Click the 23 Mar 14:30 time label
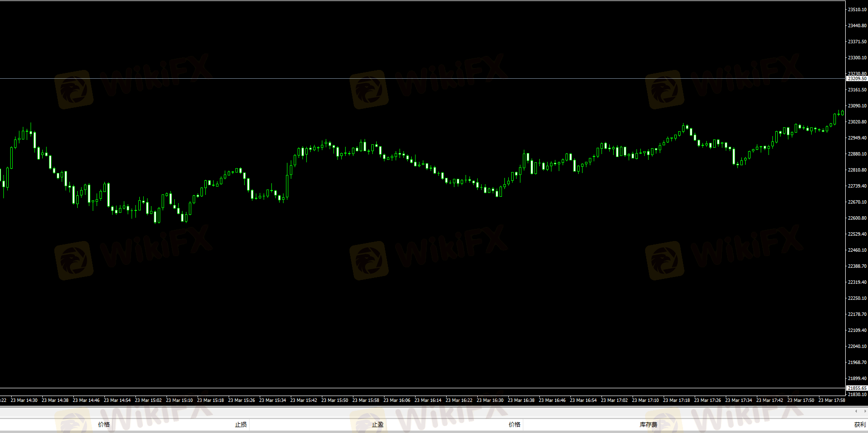868x433 pixels. pyautogui.click(x=24, y=400)
